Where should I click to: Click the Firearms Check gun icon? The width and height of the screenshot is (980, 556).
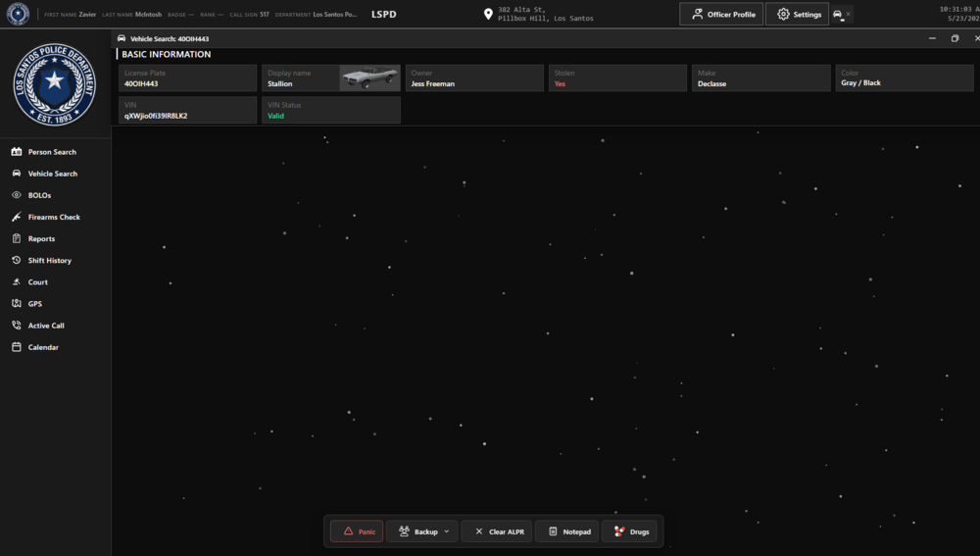17,217
